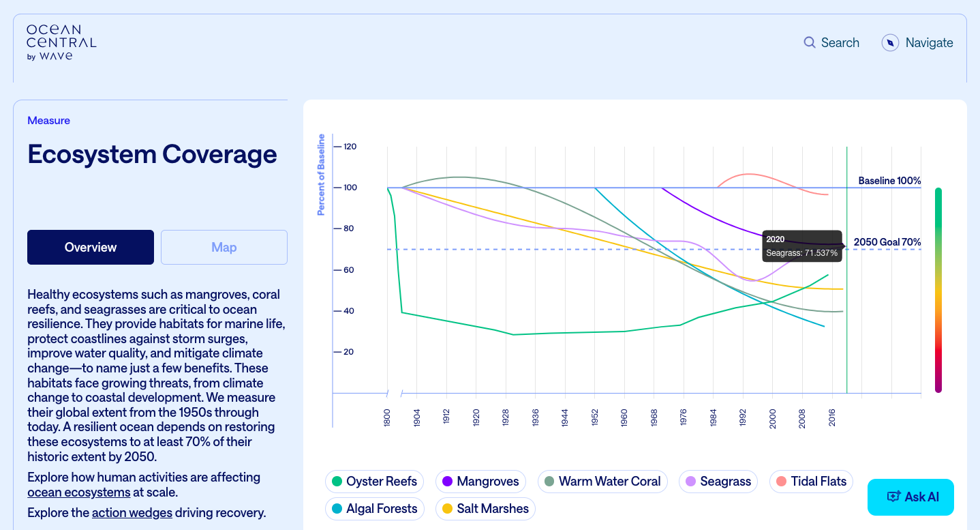This screenshot has width=980, height=530.
Task: Toggle Salt Marshes series in legend
Action: tap(485, 509)
